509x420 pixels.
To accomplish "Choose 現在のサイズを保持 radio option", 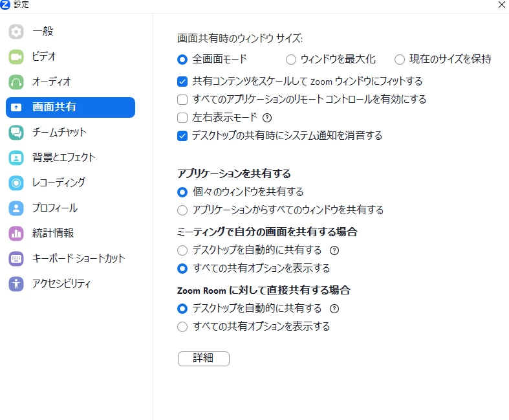I will click(x=399, y=60).
